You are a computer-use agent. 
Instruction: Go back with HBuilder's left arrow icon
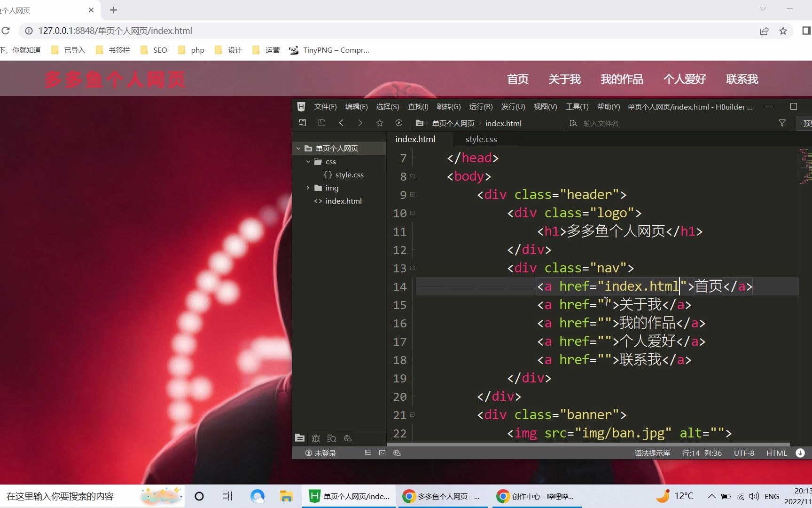coord(341,123)
